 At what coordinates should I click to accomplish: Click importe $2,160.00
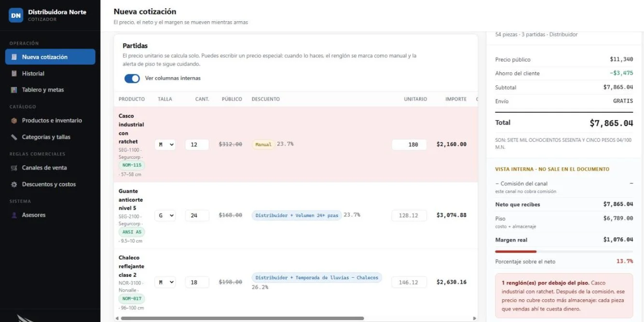click(x=452, y=144)
